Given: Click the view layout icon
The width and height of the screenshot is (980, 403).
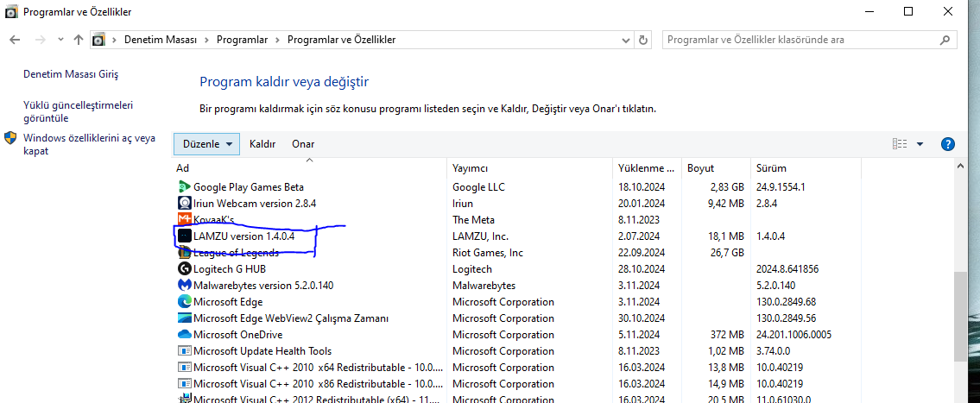Looking at the screenshot, I should pyautogui.click(x=900, y=144).
